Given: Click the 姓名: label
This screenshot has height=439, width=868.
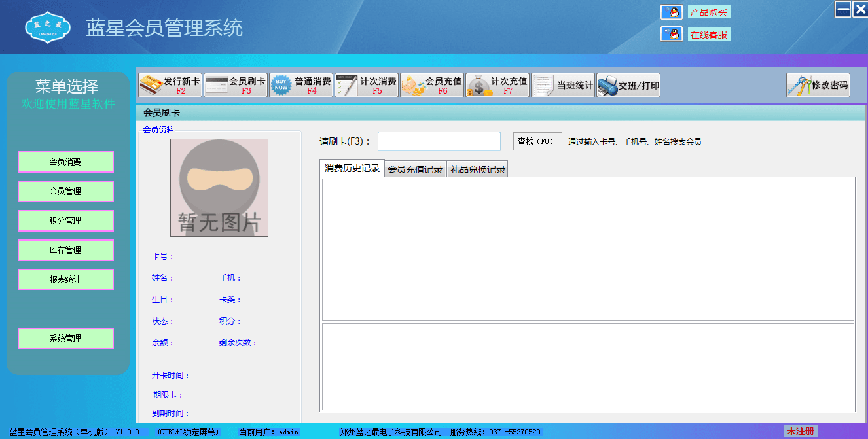Looking at the screenshot, I should 163,278.
